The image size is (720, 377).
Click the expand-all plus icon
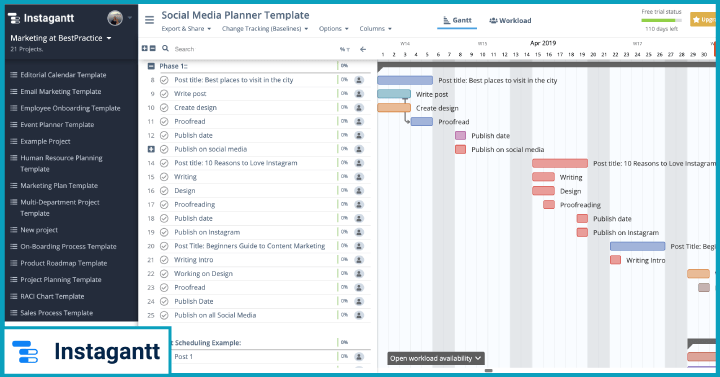coord(145,49)
